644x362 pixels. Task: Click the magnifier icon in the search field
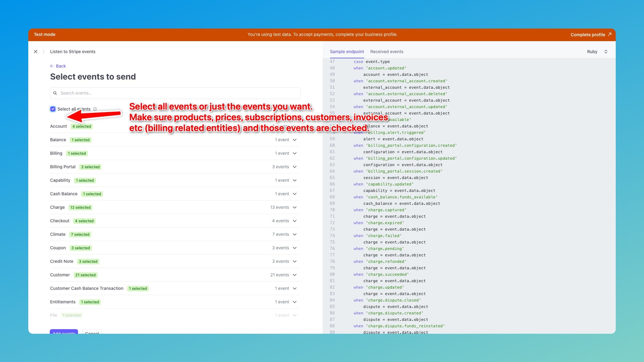pyautogui.click(x=55, y=93)
